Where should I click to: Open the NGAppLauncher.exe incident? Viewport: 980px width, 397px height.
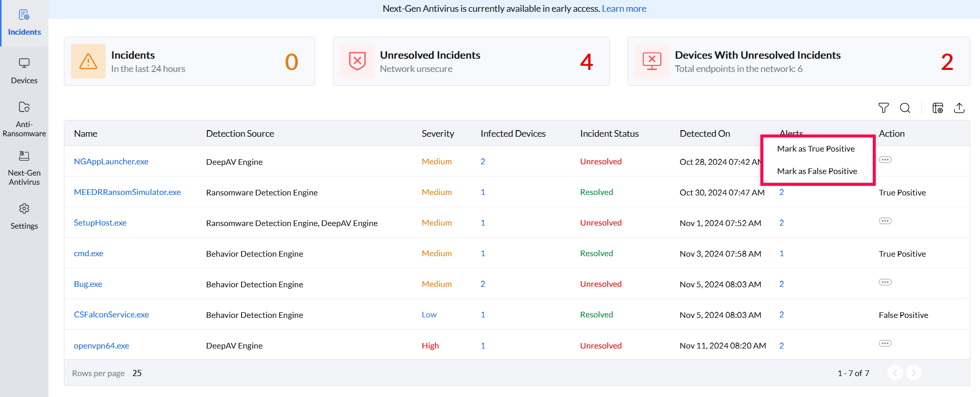(111, 161)
